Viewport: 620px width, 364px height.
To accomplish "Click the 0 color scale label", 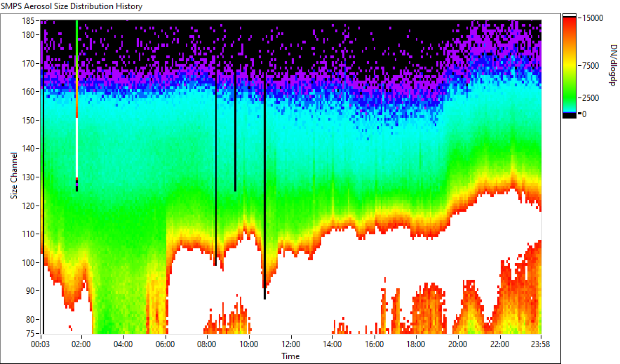I will (x=584, y=114).
